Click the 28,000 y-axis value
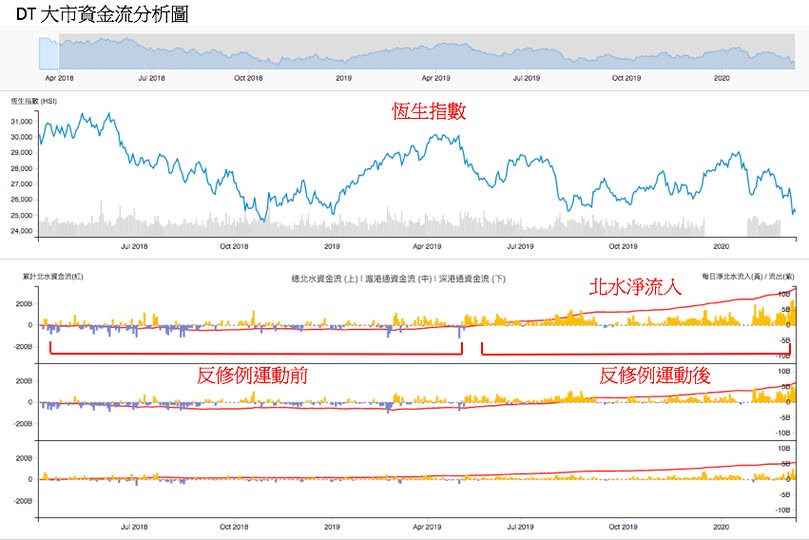This screenshot has width=809, height=540. coord(22,169)
